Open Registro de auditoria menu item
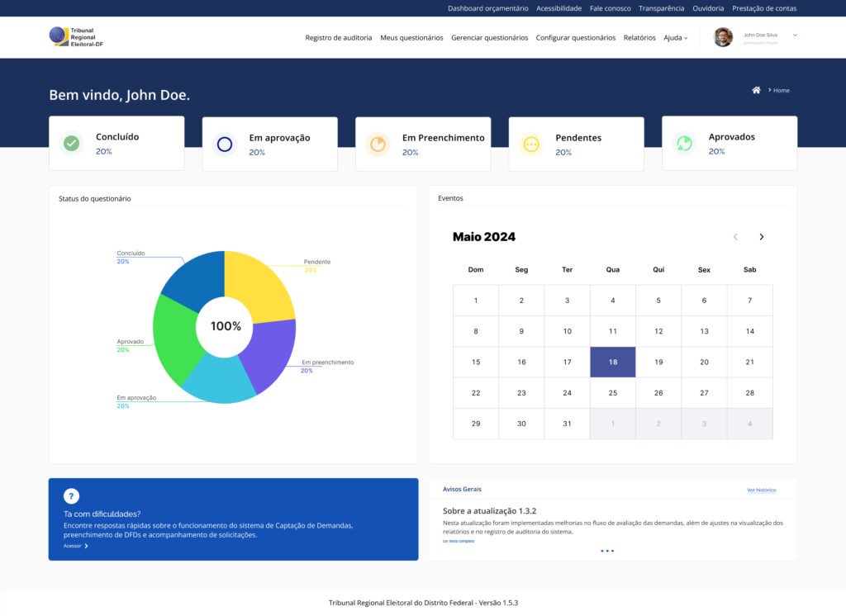Image resolution: width=846 pixels, height=616 pixels. (338, 38)
